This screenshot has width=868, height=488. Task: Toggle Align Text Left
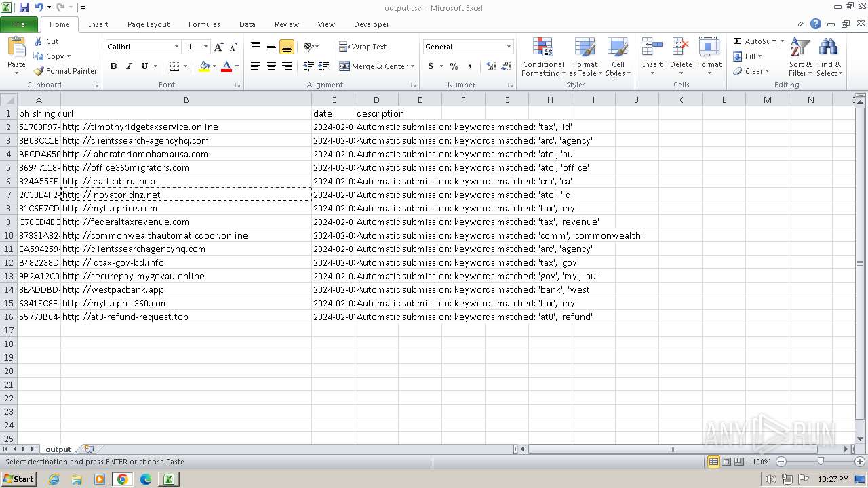256,66
